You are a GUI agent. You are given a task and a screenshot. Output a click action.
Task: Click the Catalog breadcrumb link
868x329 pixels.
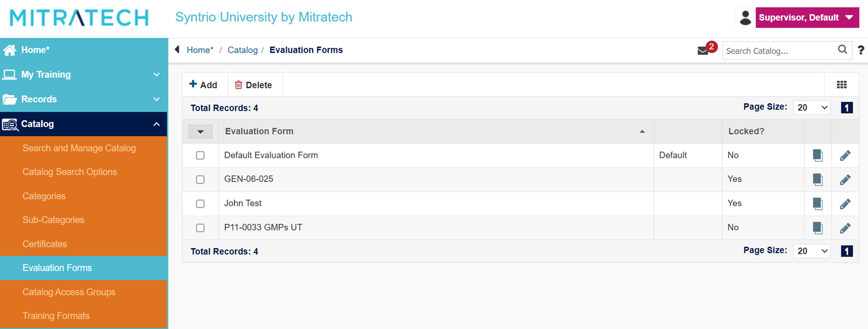[x=243, y=50]
